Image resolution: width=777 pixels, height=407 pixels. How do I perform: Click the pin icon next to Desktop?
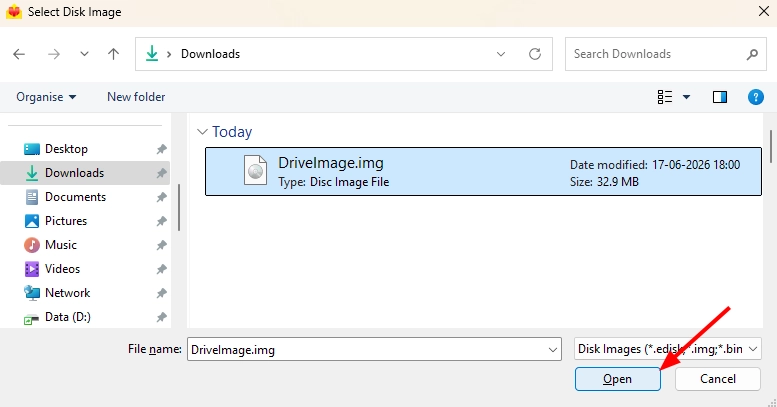pyautogui.click(x=162, y=149)
